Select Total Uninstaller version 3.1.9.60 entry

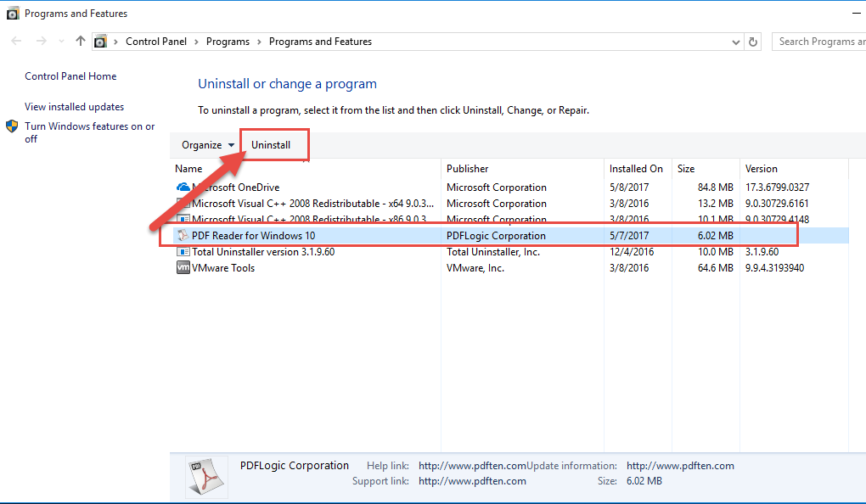pyautogui.click(x=263, y=252)
